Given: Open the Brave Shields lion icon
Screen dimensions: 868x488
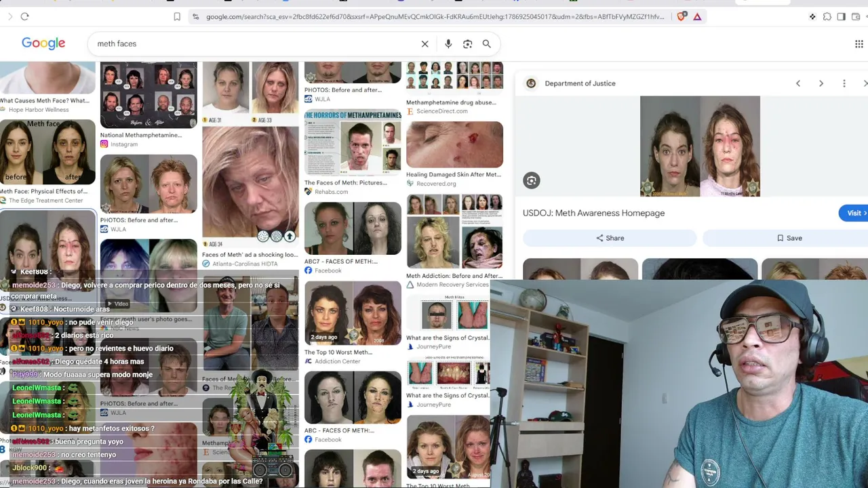Looking at the screenshot, I should point(682,16).
